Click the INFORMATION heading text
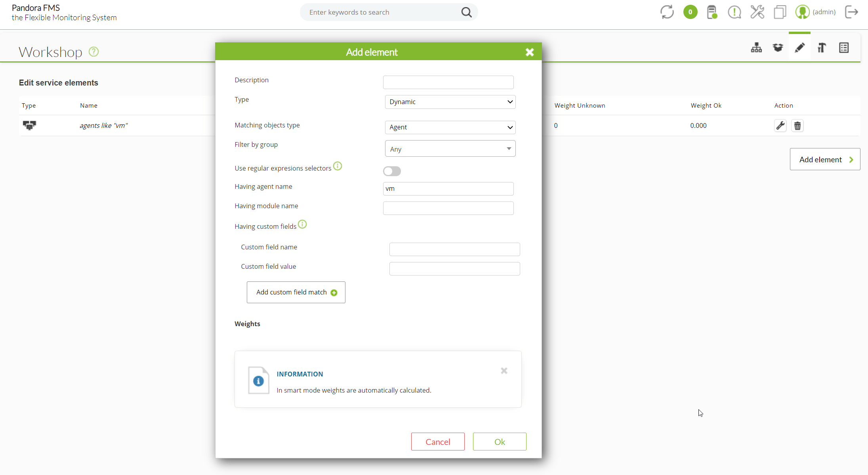 300,374
